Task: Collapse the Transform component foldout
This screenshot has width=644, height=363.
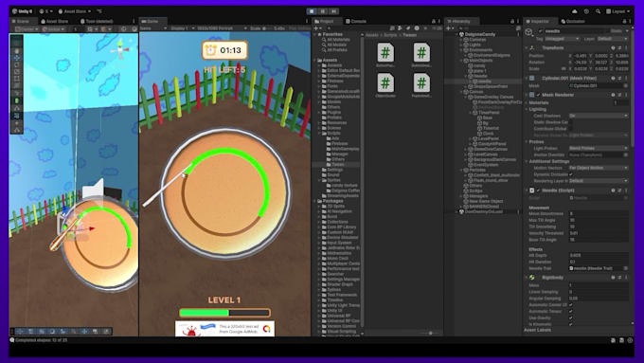Action: point(527,48)
